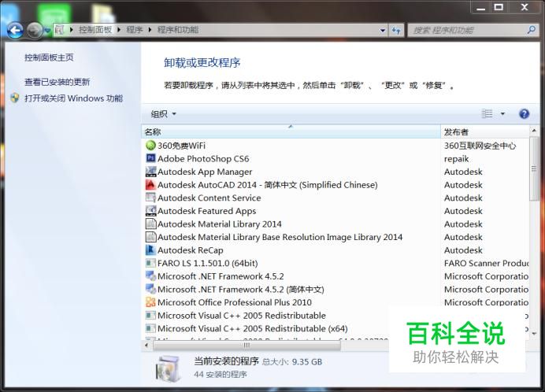
Task: Select Autodesk App Manager entry
Action: (x=205, y=172)
